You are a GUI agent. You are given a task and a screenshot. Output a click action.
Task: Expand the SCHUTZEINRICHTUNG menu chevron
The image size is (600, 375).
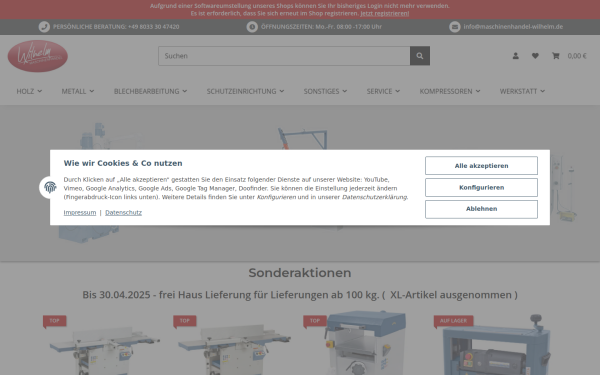282,91
